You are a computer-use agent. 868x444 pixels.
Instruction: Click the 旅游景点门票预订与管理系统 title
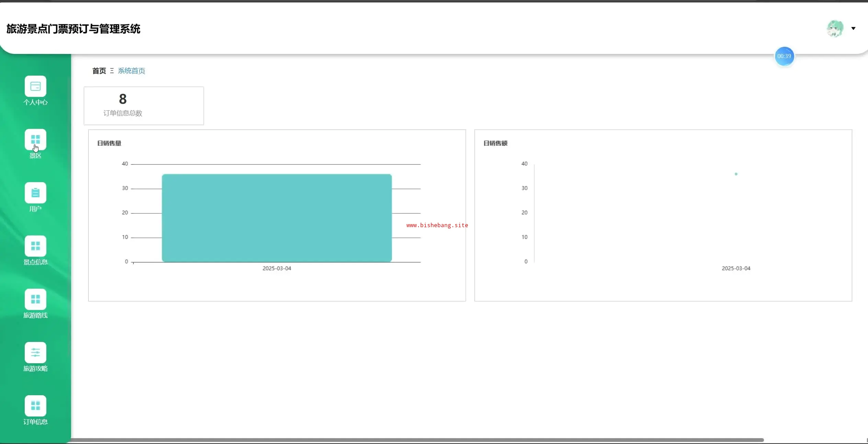click(73, 29)
